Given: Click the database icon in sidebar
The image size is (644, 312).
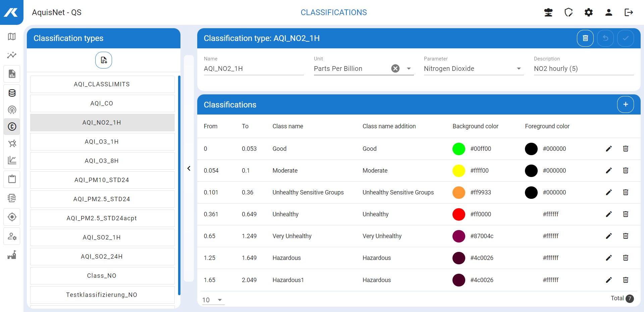Looking at the screenshot, I should point(12,93).
